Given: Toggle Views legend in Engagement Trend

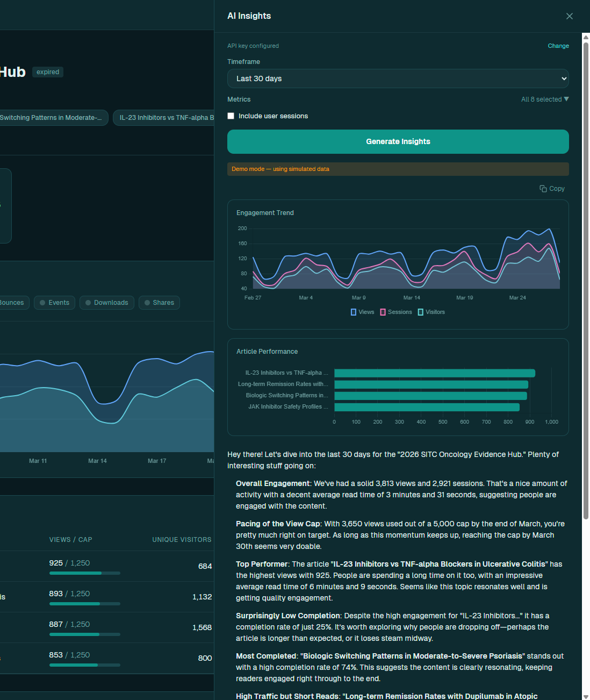Looking at the screenshot, I should [x=362, y=312].
